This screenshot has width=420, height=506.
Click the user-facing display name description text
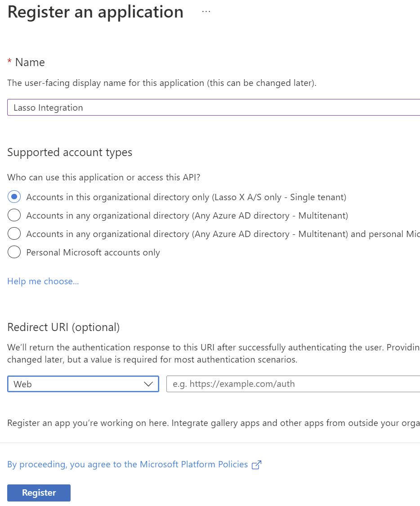(162, 83)
